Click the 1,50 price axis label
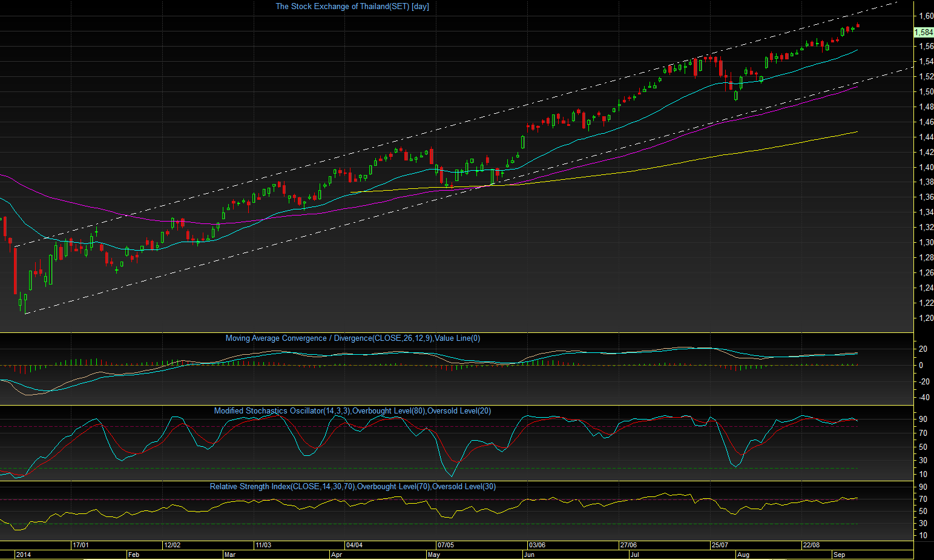The width and height of the screenshot is (934, 560). click(926, 92)
